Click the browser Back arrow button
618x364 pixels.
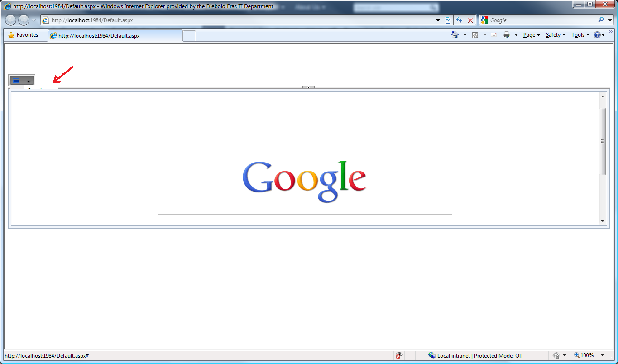11,20
